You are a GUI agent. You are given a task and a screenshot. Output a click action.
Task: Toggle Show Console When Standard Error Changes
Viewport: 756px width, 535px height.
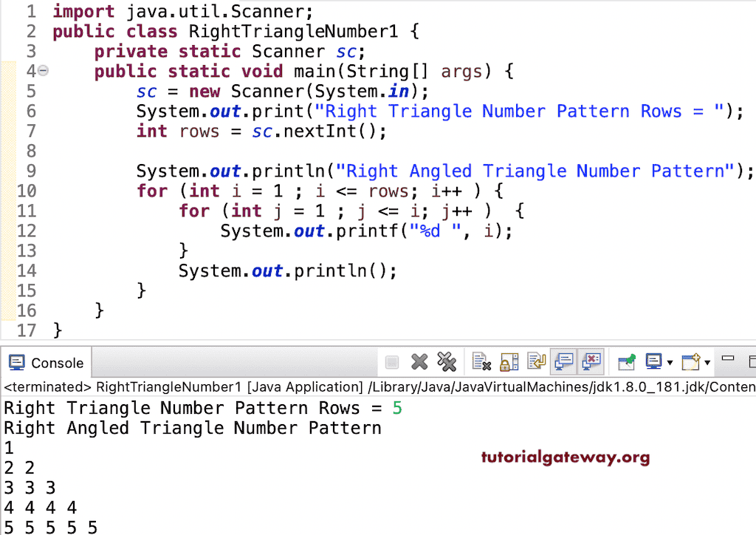click(591, 361)
